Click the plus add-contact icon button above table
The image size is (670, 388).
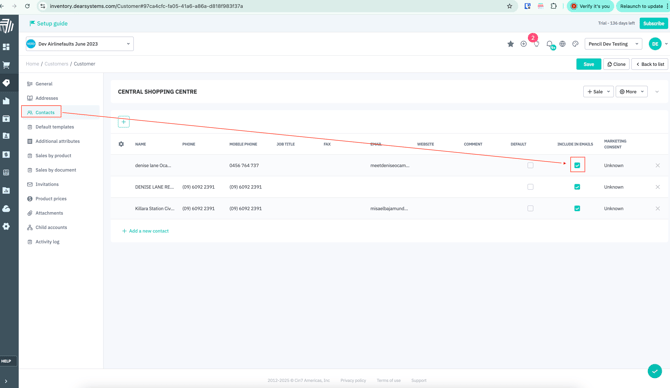tap(123, 122)
